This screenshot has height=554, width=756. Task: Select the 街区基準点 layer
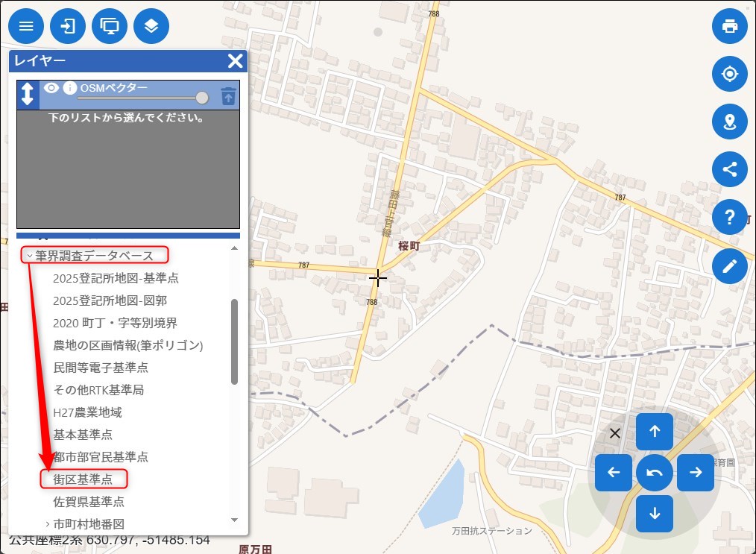click(83, 479)
